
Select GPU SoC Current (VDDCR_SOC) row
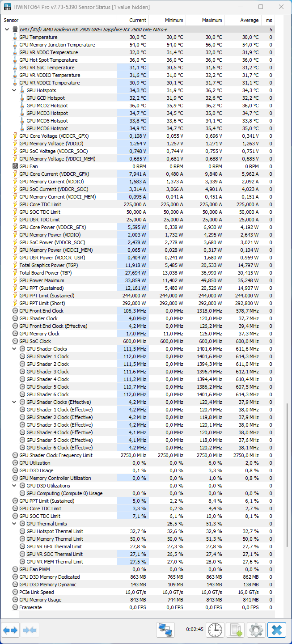[138, 189]
